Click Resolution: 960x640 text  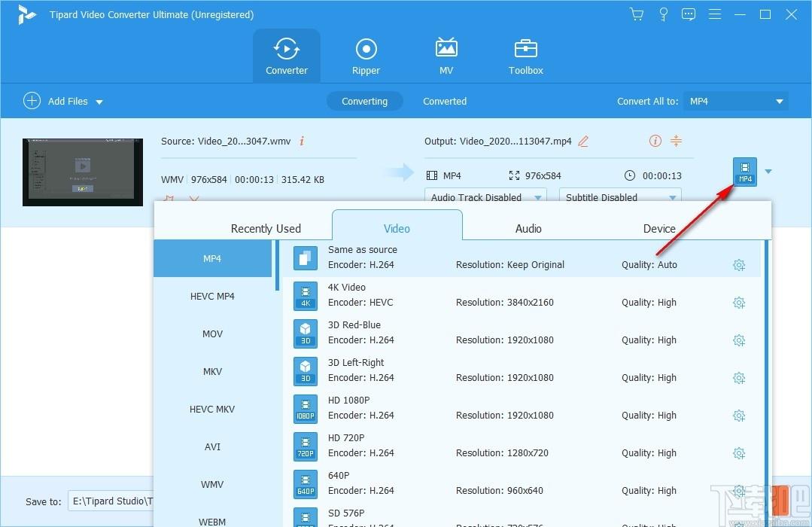pos(499,490)
